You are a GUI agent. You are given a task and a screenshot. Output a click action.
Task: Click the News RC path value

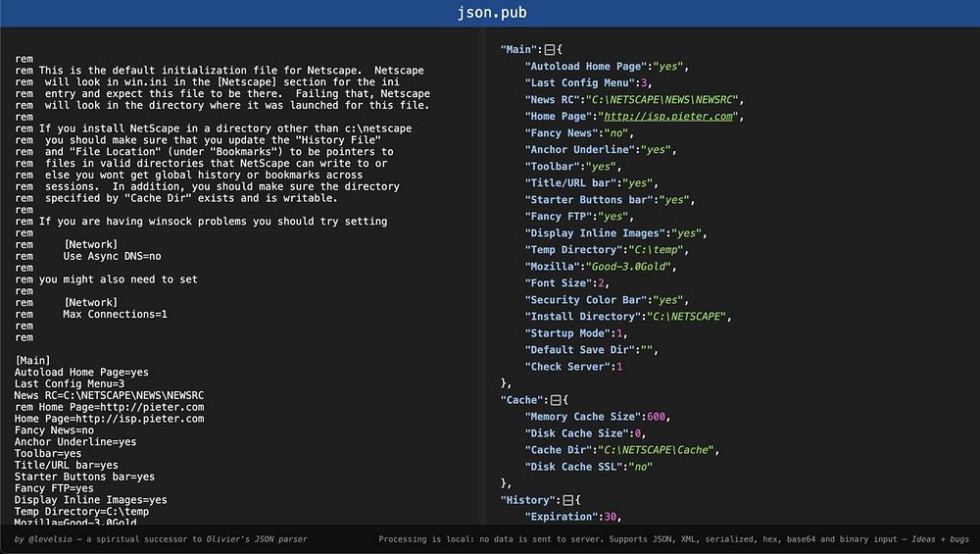tap(664, 99)
